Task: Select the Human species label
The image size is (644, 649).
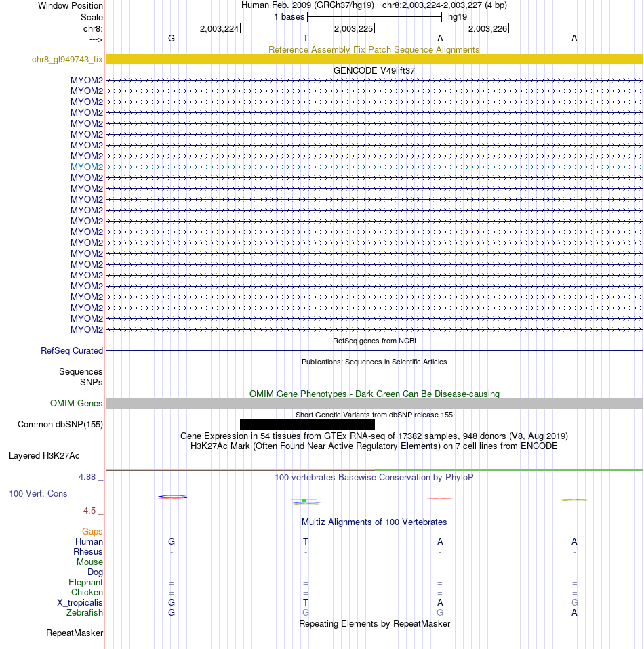Action: pyautogui.click(x=89, y=541)
